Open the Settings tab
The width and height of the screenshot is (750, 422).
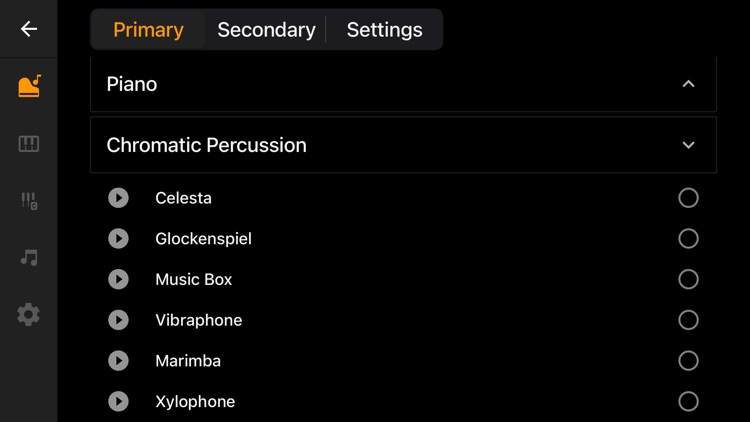tap(384, 30)
